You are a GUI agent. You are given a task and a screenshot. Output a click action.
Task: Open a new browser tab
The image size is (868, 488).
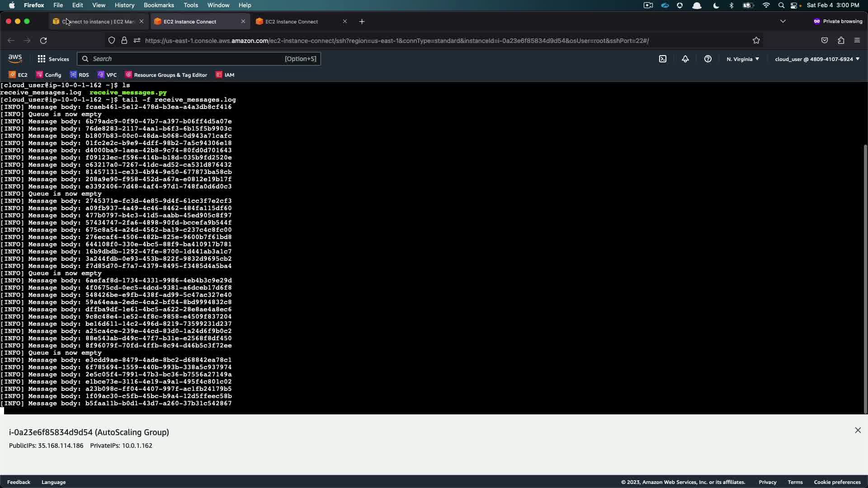coord(362,22)
